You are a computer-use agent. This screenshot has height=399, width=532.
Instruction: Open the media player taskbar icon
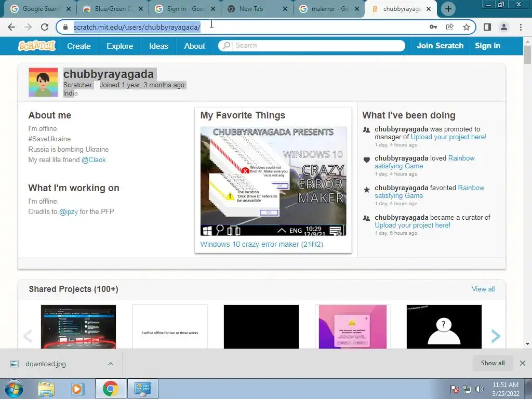coord(77,389)
